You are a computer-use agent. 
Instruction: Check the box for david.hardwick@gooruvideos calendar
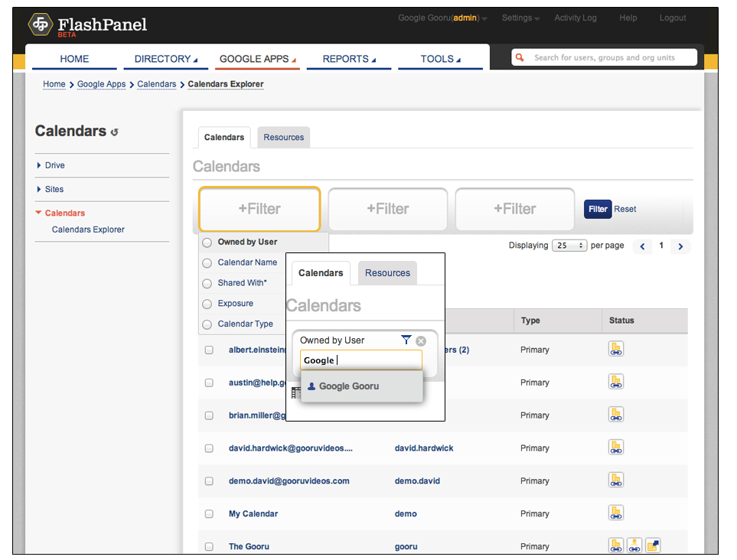(209, 448)
